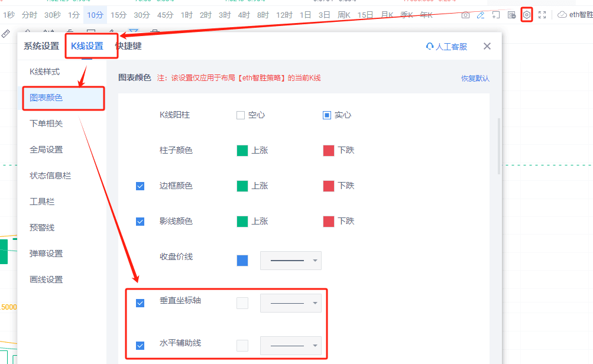Select the 12时 timeframe
The width and height of the screenshot is (593, 364).
point(284,15)
